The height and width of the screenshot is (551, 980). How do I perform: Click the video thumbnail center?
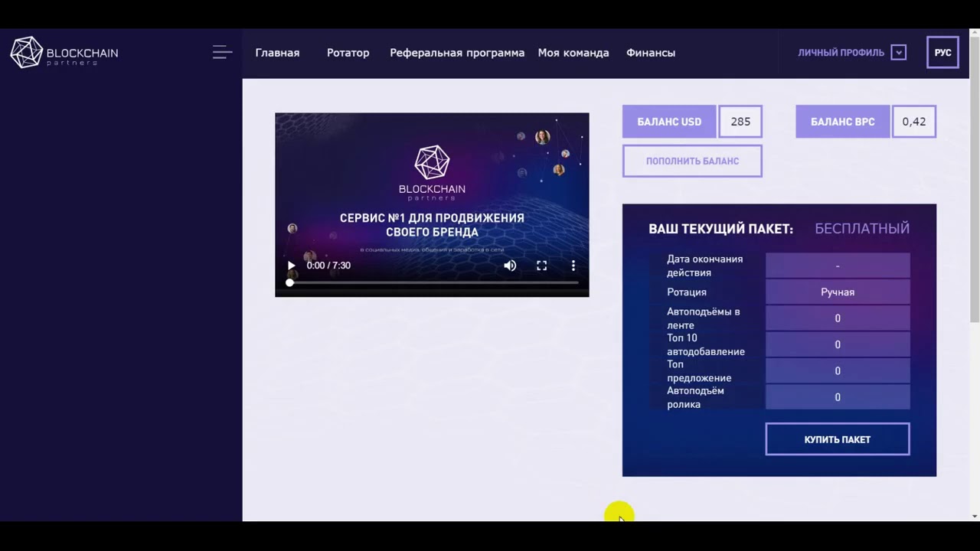click(x=432, y=204)
